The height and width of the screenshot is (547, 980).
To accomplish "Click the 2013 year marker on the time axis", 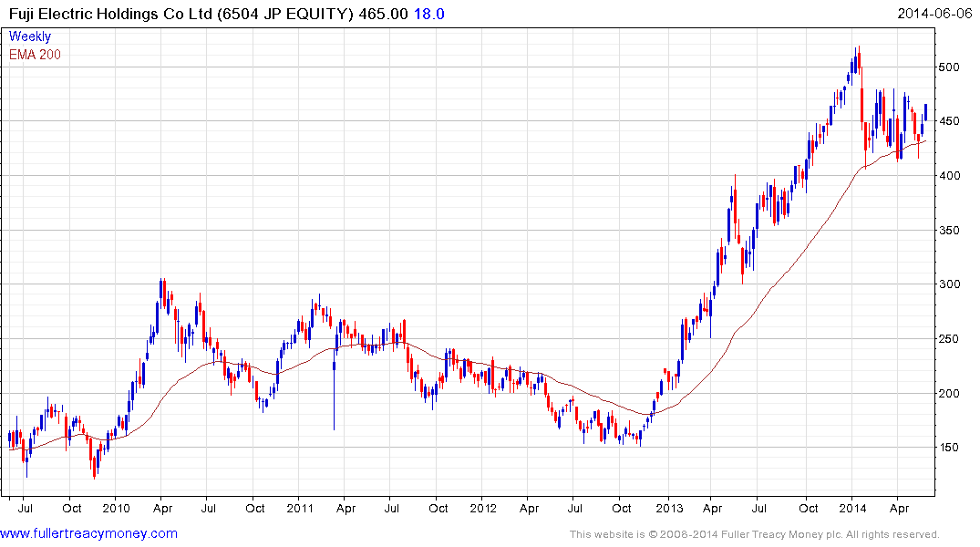I will (668, 508).
